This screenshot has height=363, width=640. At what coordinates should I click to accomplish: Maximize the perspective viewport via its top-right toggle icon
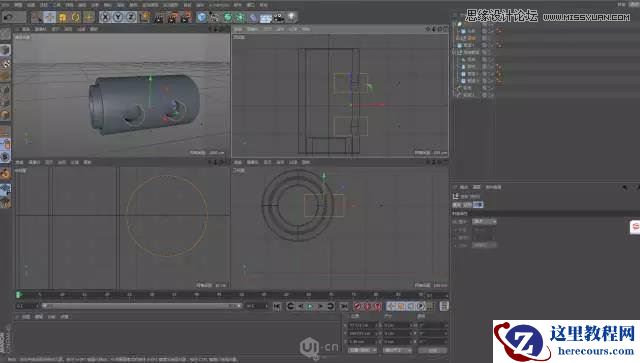coord(227,29)
